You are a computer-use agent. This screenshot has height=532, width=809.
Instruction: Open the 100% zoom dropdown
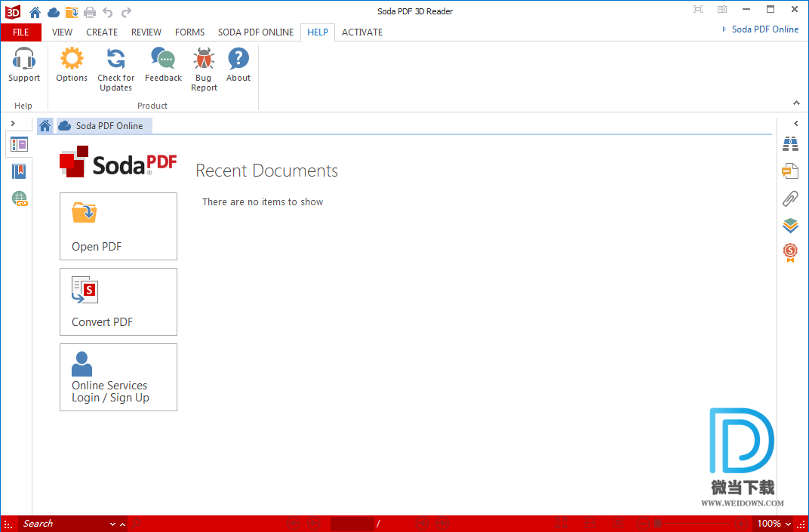[788, 524]
